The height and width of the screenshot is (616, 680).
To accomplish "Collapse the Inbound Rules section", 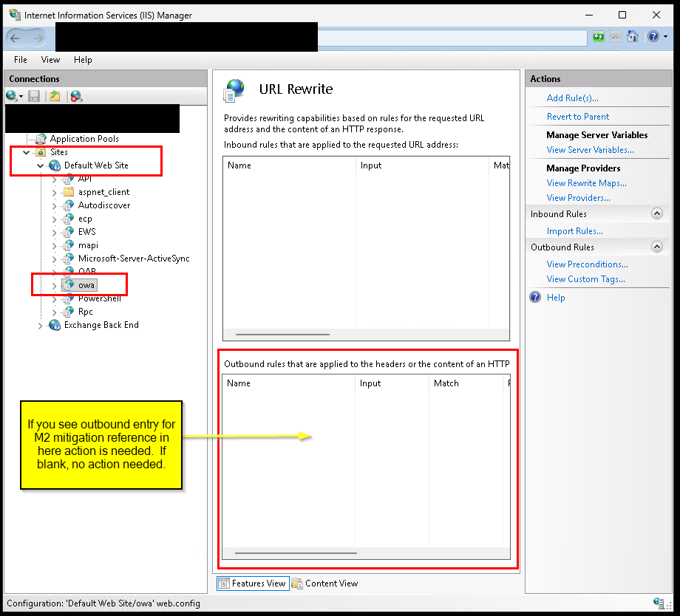I will (x=657, y=213).
